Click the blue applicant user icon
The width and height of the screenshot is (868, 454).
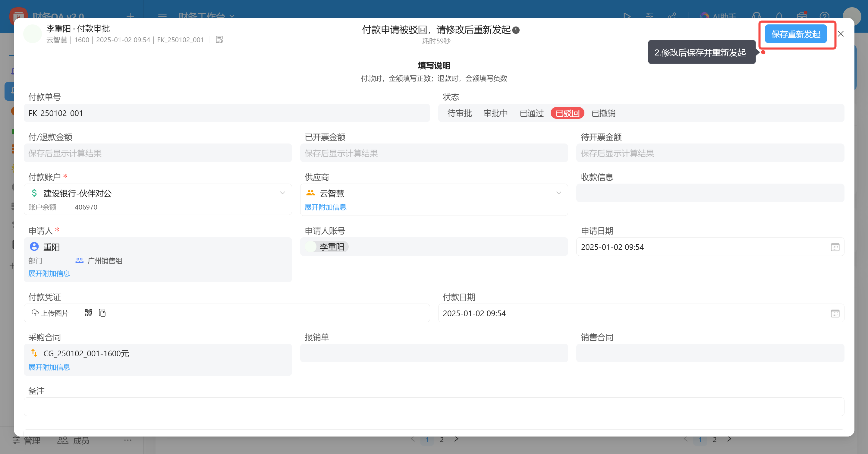tap(34, 247)
